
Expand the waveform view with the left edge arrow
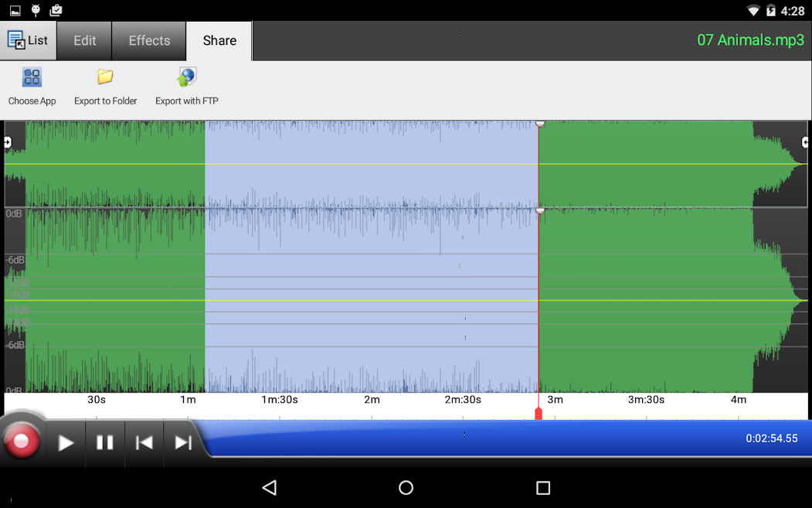point(6,141)
